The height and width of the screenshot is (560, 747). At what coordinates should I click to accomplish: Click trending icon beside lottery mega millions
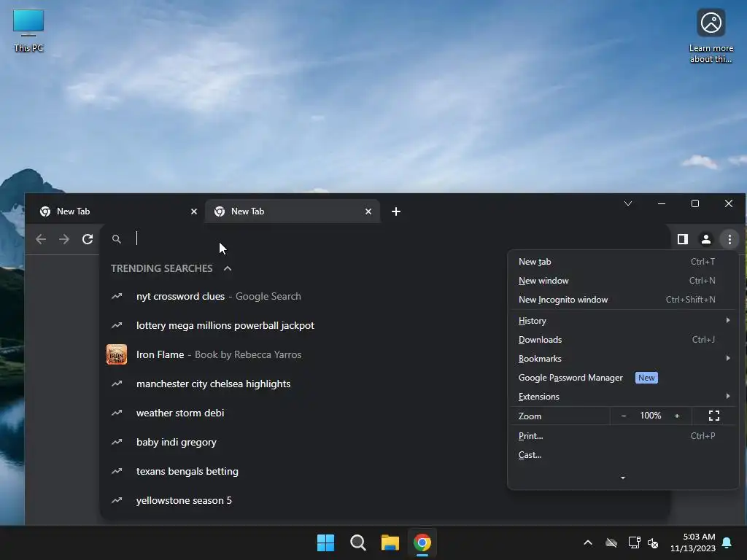pos(117,325)
